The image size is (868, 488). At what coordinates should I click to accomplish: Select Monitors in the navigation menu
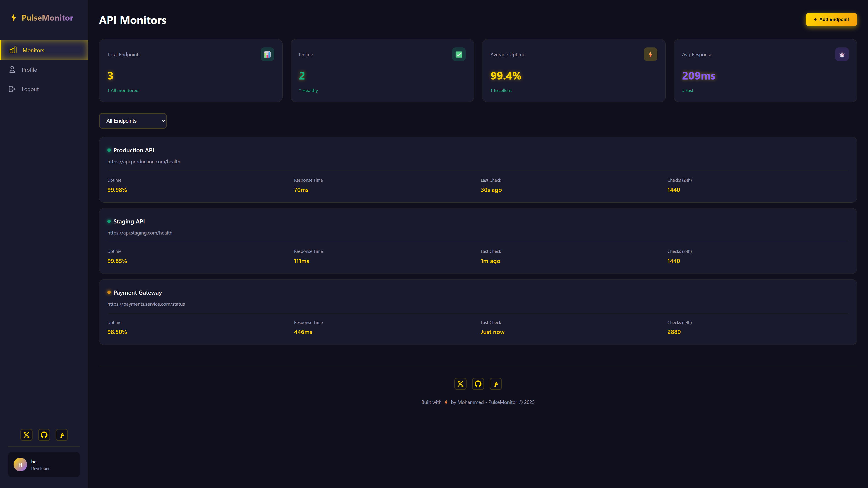click(x=33, y=50)
